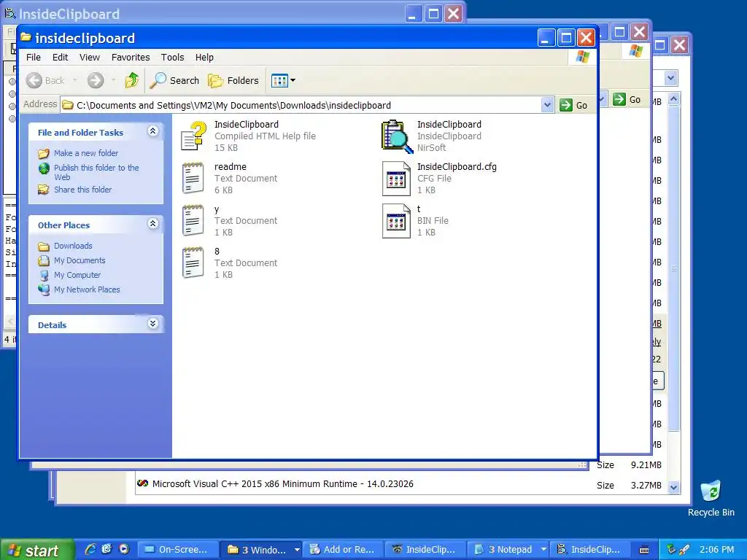The height and width of the screenshot is (560, 747).
Task: Click Publish this folder to the Web
Action: coord(96,172)
